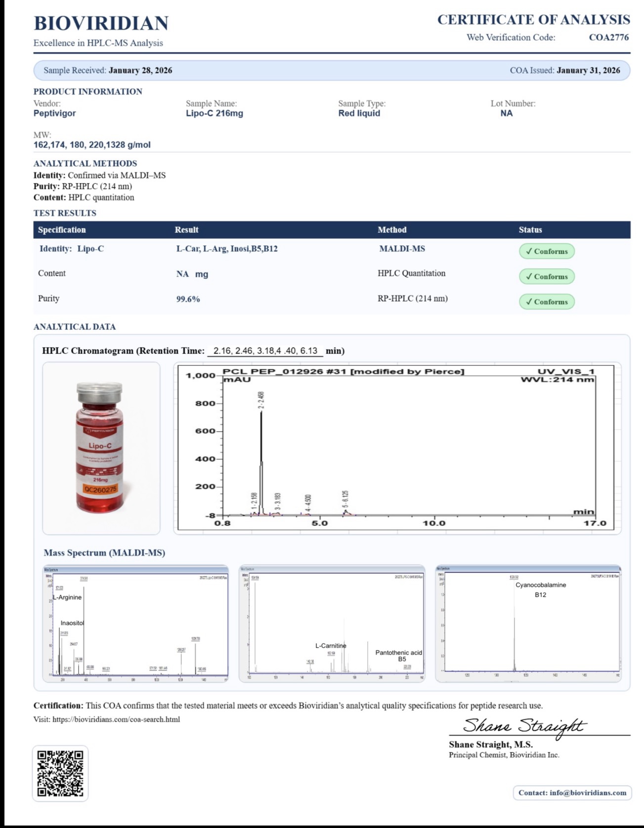Screen dimensions: 644x828
Task: Open the L-Arginine and Inositol mass spectrum
Action: coord(135,624)
